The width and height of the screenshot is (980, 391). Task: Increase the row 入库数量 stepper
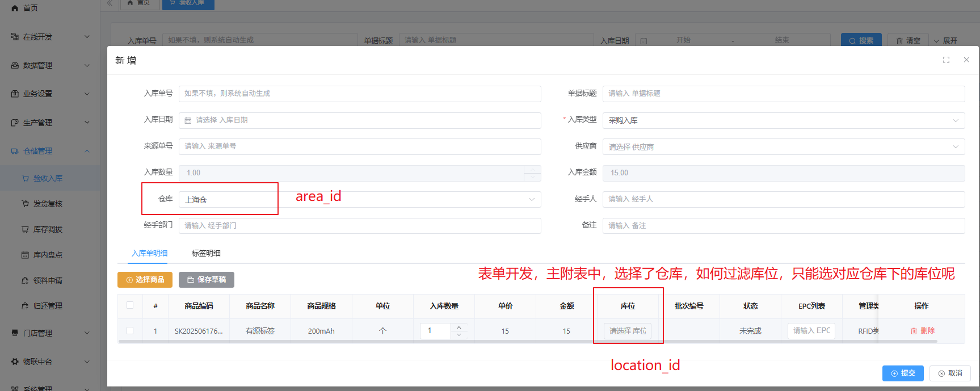[x=459, y=327]
